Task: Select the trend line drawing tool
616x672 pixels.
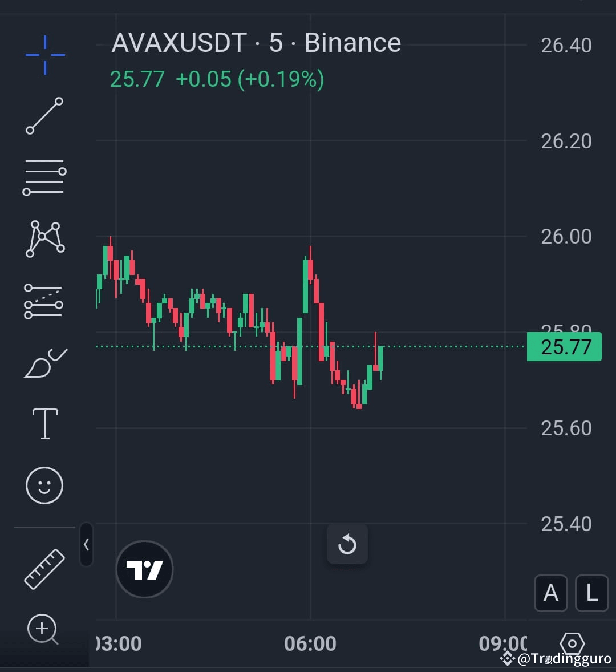Action: 44,117
